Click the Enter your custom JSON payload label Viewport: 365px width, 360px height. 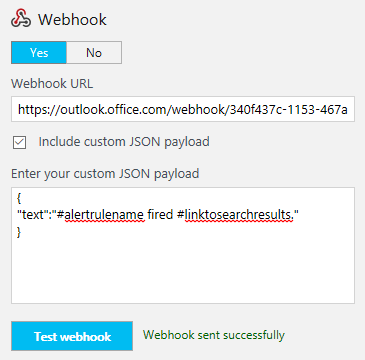105,174
